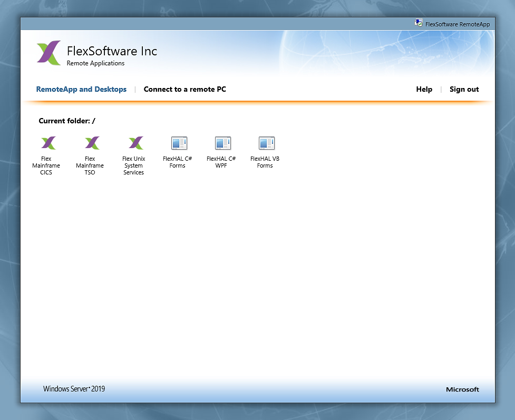Click the FlexSoftware company logo
515x420 pixels.
coord(48,53)
